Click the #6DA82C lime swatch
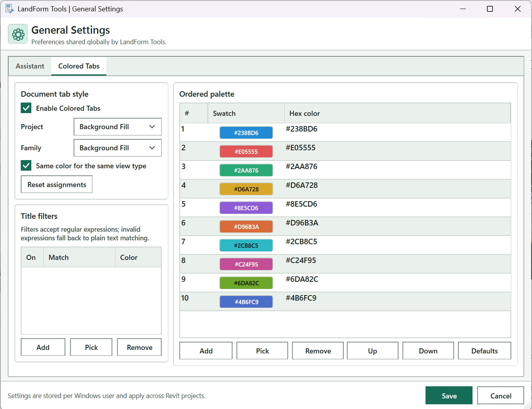The image size is (532, 409). 246,283
